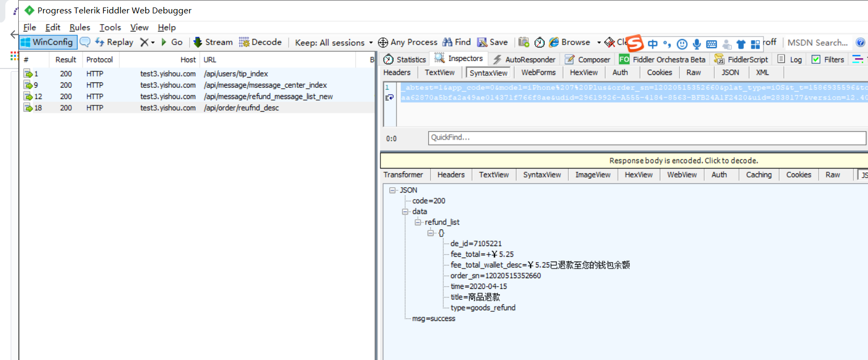868x360 pixels.
Task: Open the Fiddler Orchestra Beta tab
Action: pyautogui.click(x=663, y=59)
